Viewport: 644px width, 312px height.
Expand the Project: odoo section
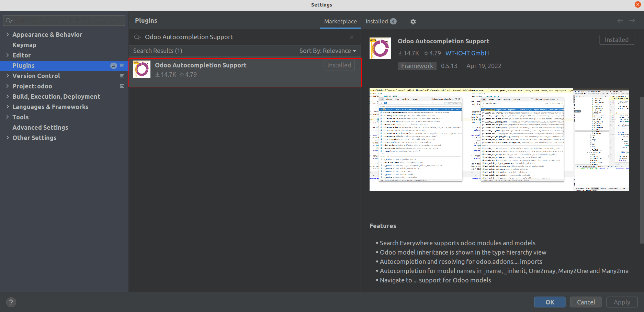coord(8,86)
